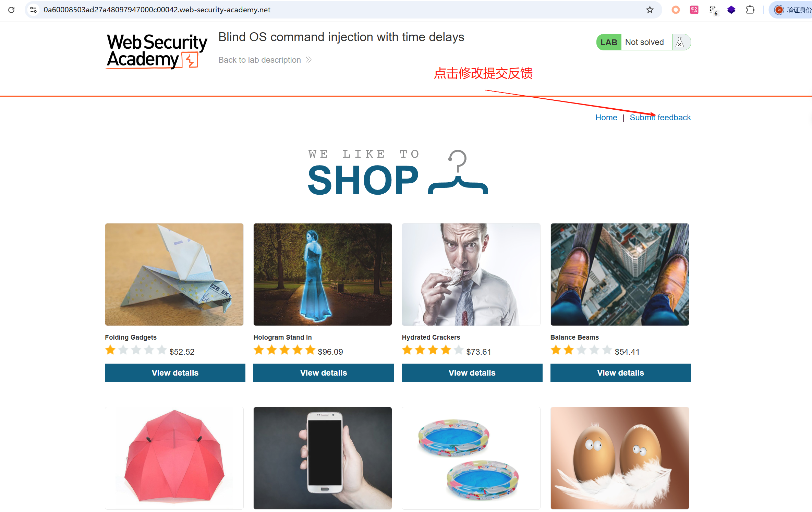This screenshot has width=812, height=512.
Task: Open the Home link
Action: 606,118
